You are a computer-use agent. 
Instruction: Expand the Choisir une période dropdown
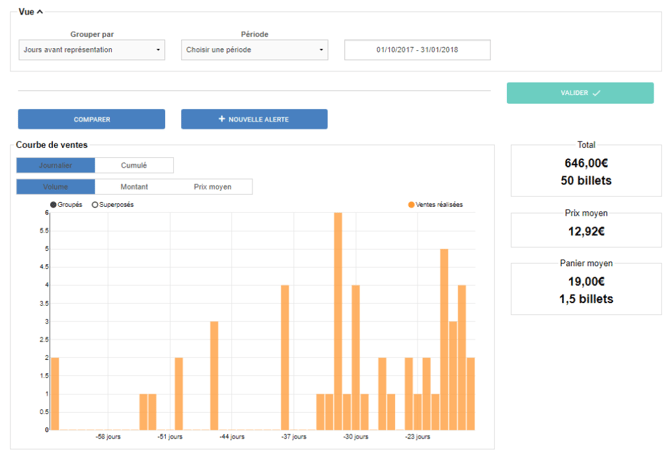click(255, 50)
